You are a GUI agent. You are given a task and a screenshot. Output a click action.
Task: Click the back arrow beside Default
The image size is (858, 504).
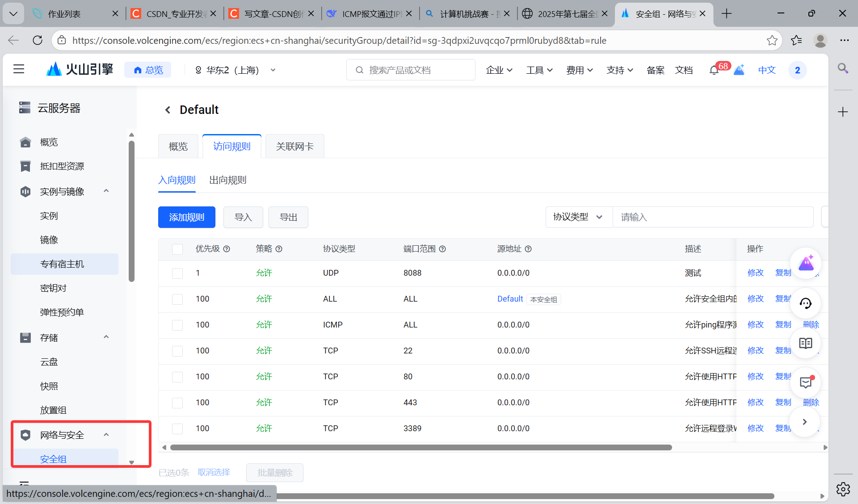tap(168, 110)
